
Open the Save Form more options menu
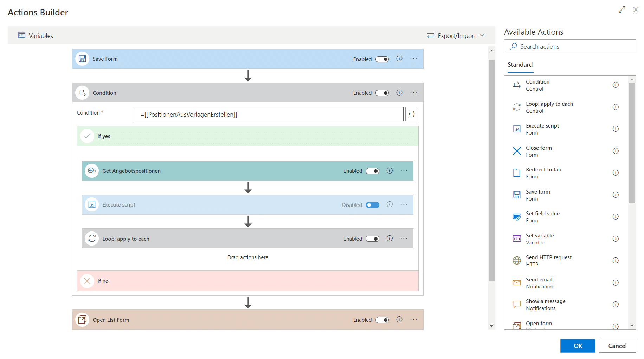(x=413, y=59)
